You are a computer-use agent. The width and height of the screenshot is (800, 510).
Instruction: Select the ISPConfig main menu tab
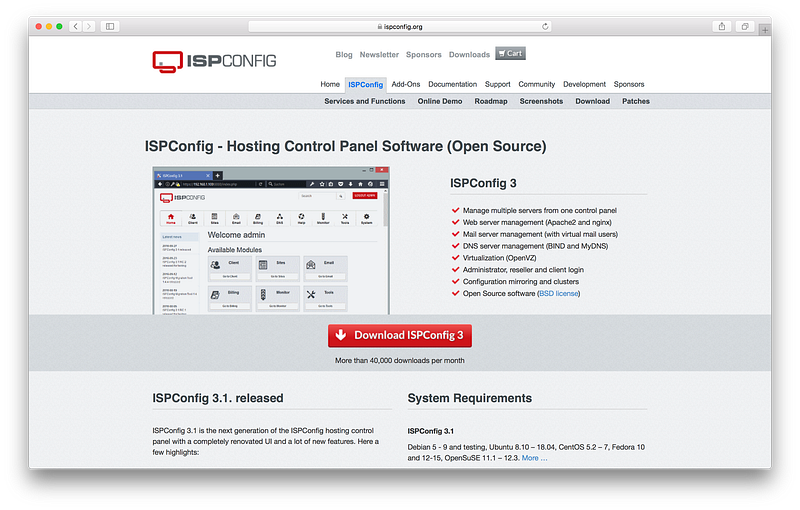365,85
